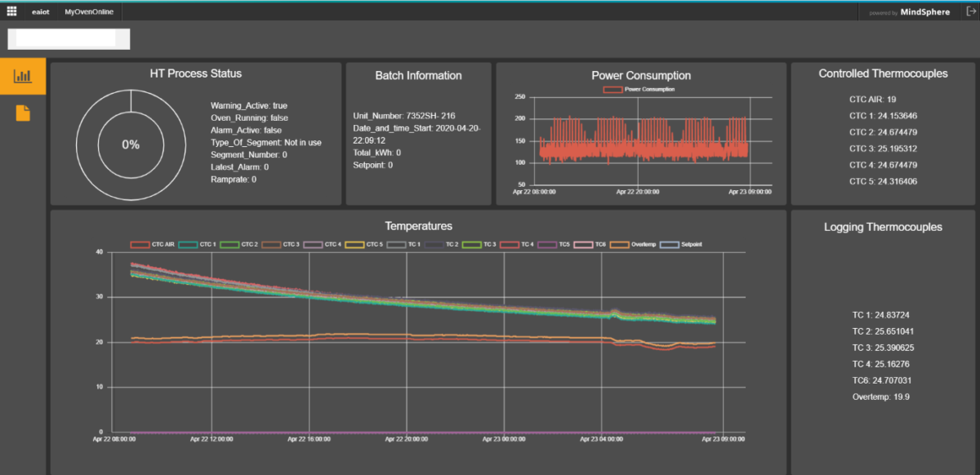980x475 pixels.
Task: Click the search input field at top left
Action: point(69,38)
